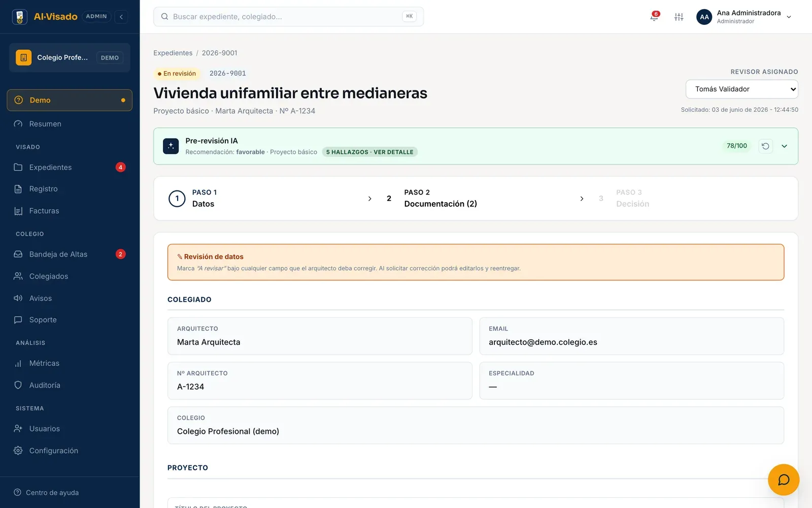Click the AI-Visado logo icon
Screen dimensions: 812x508
point(20,17)
